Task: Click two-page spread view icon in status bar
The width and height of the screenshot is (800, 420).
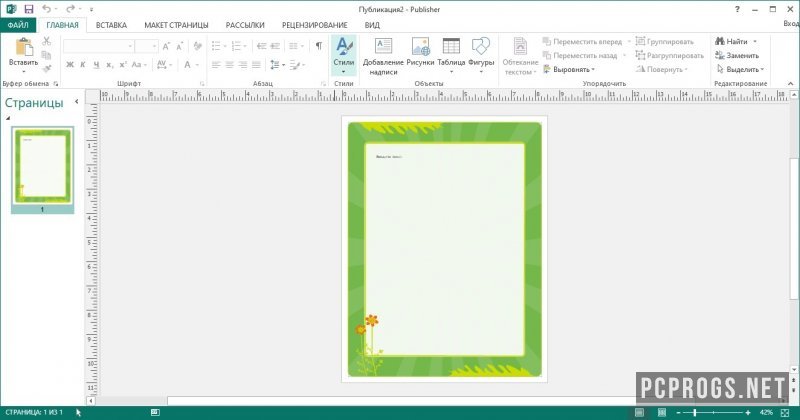Action: pyautogui.click(x=662, y=412)
